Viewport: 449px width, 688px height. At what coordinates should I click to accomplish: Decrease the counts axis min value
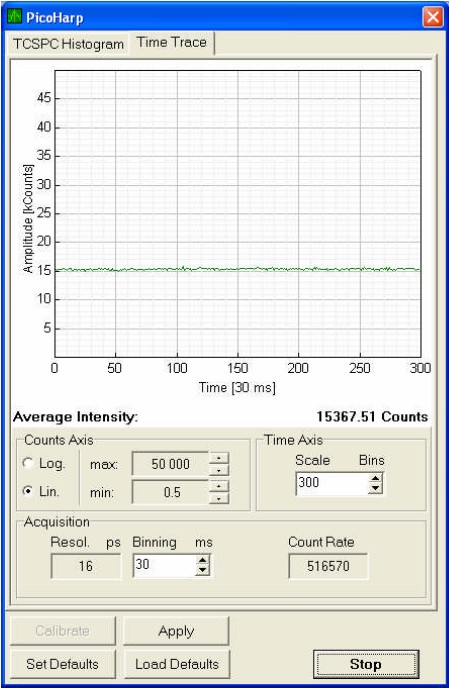pos(219,498)
